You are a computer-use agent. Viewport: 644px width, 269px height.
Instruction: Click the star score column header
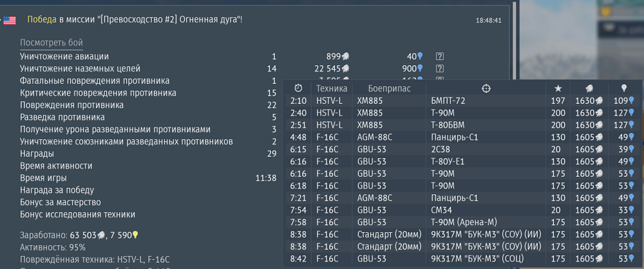(558, 88)
